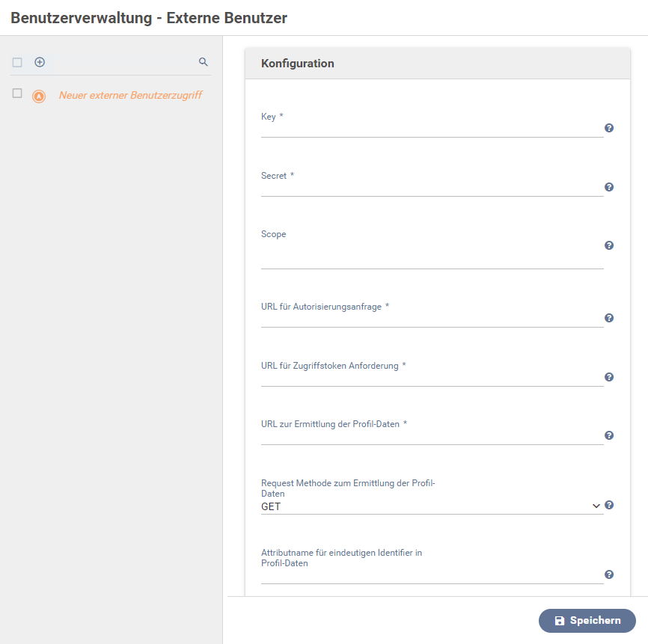Screen dimensions: 648x644
Task: Show help for Request Methode dropdown
Action: click(609, 505)
